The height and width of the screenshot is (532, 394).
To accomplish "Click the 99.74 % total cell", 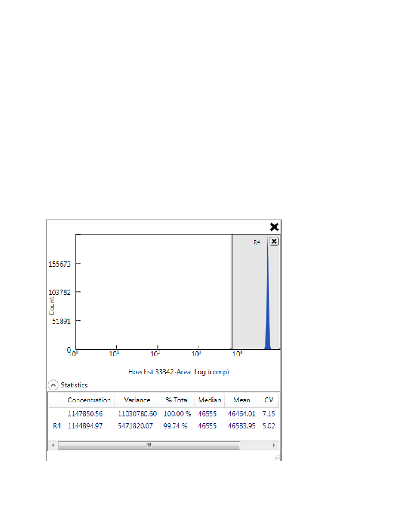I will 175,426.
